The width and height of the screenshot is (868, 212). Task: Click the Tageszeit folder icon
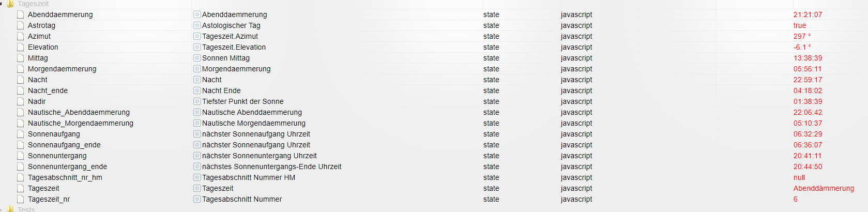click(x=10, y=4)
